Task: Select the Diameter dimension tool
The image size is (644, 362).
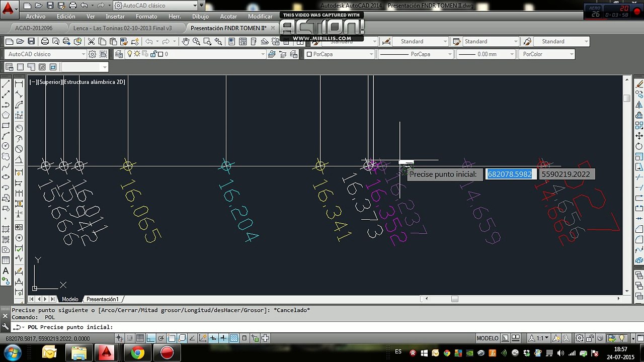Action: point(19,149)
